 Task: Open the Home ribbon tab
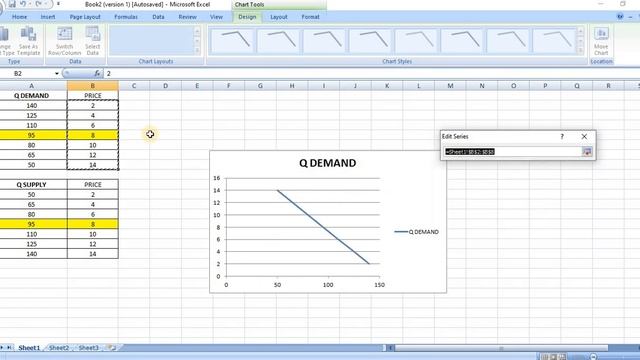pos(20,17)
